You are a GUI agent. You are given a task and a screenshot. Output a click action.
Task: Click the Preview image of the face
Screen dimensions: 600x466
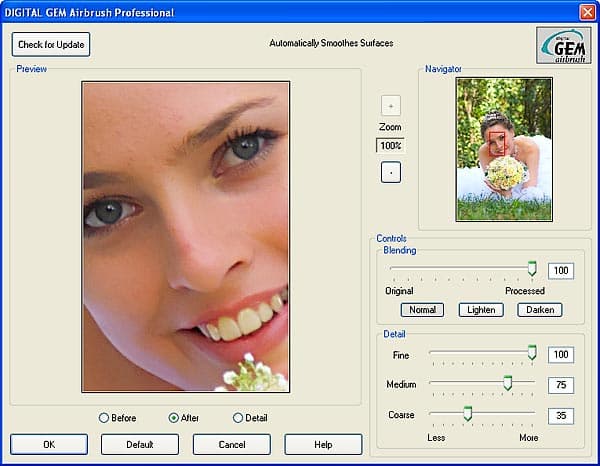click(x=186, y=237)
